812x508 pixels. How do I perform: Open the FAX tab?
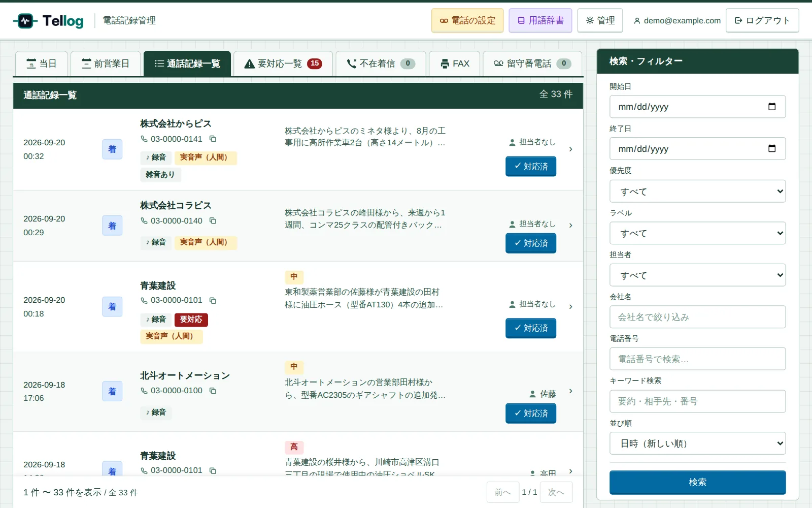coord(455,63)
